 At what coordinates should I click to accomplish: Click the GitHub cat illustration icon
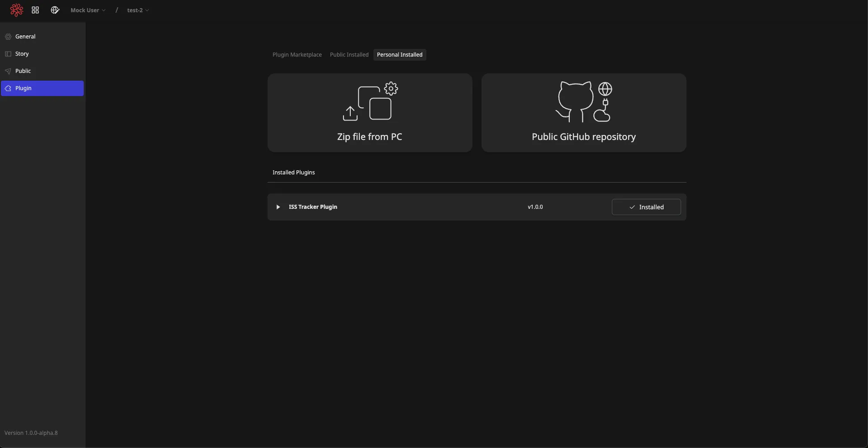click(584, 101)
